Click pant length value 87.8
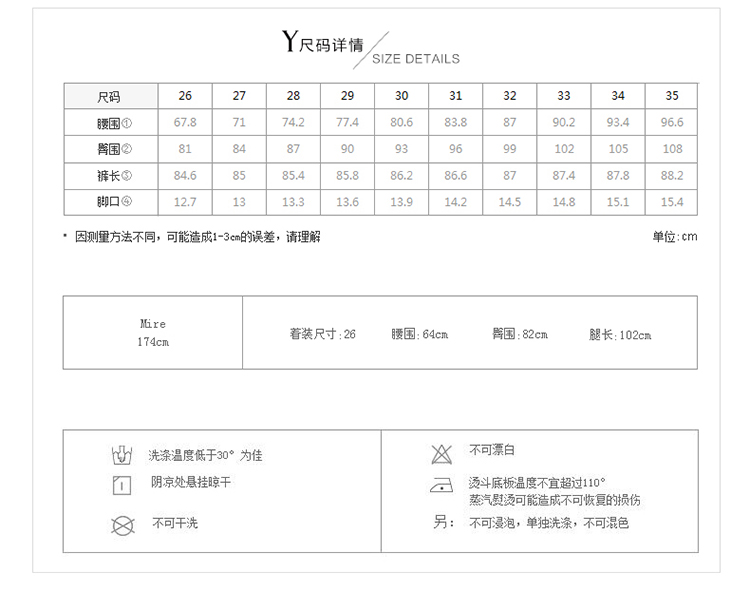This screenshot has height=591, width=750. point(618,175)
